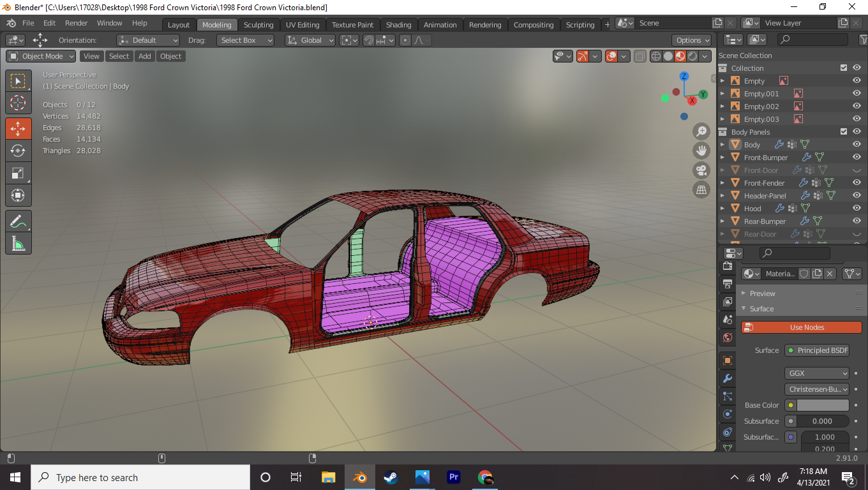Unlink material with the X icon

(x=830, y=274)
